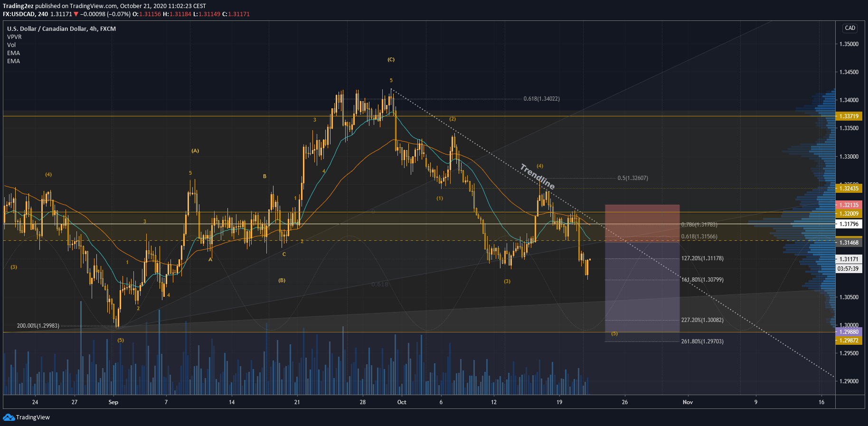Screen dimensions: 868x426
Task: Click the 1.33719 price tag
Action: [849, 116]
